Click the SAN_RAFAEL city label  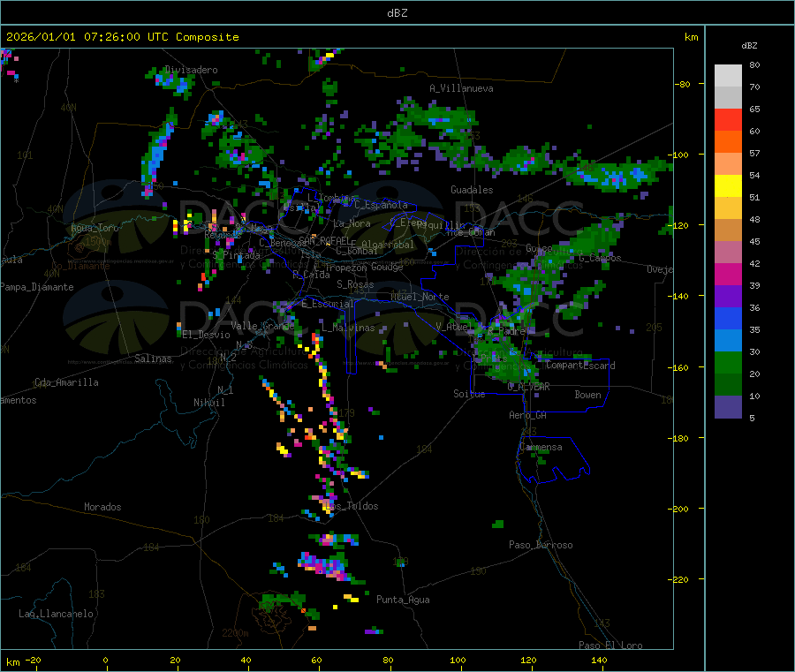pos(323,240)
